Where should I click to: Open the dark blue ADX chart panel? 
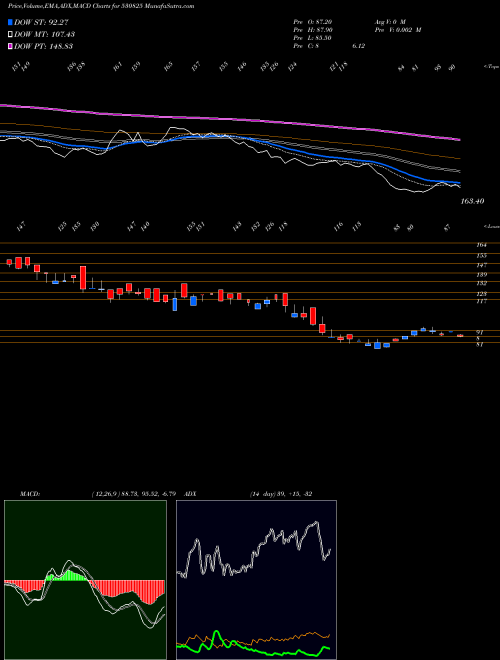point(256,580)
